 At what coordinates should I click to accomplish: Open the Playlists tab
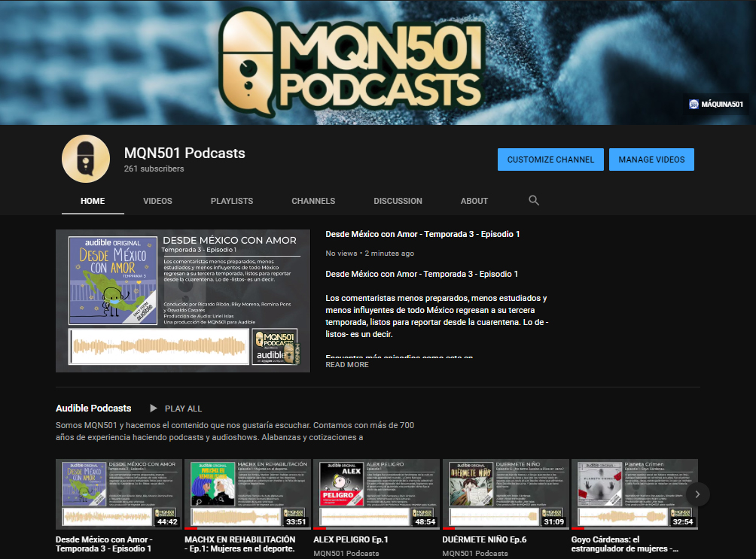coord(232,201)
